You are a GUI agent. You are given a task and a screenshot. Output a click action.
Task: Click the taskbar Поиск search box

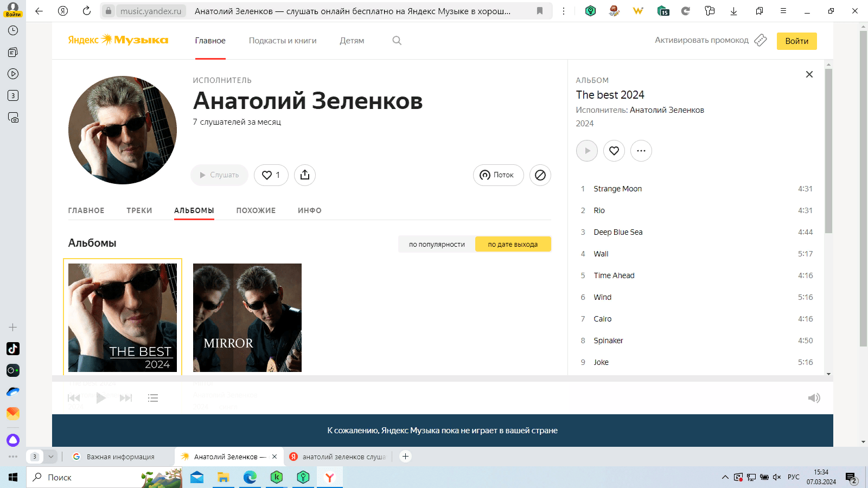pos(103,477)
